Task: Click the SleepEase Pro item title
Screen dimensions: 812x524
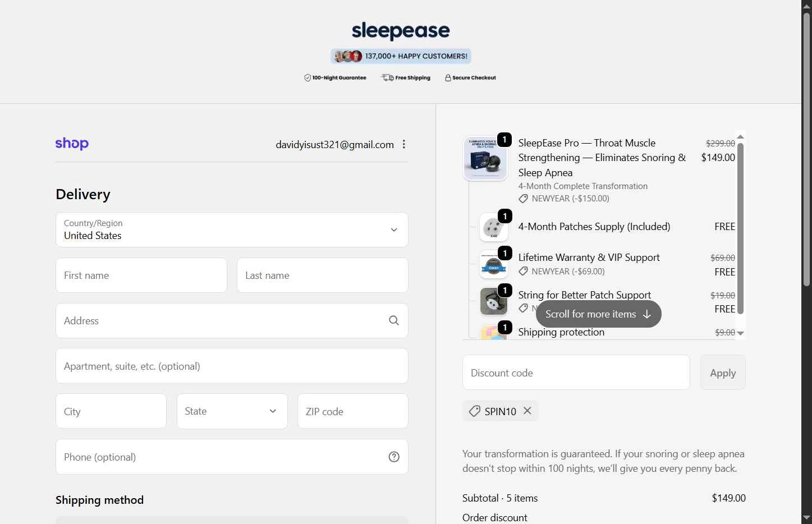Action: tap(602, 158)
